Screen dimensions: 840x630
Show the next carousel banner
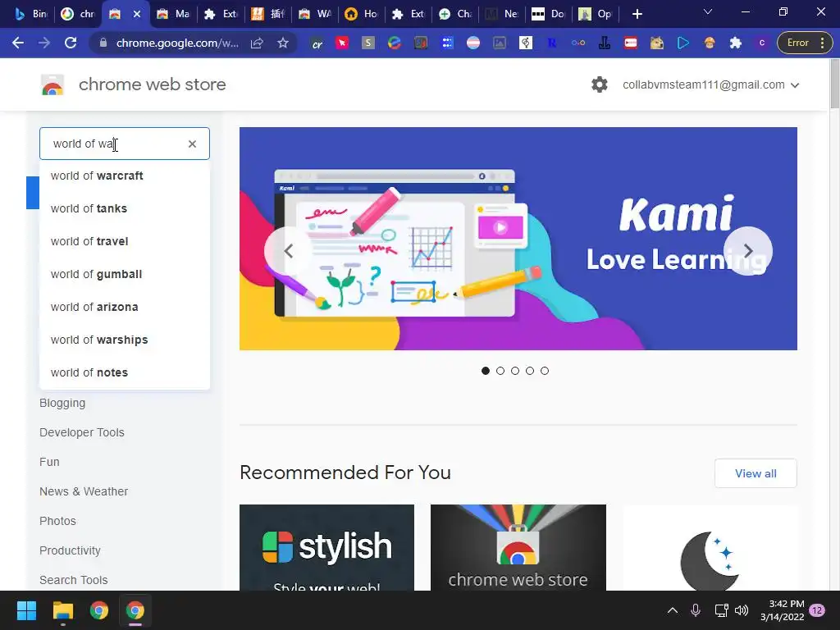(748, 251)
